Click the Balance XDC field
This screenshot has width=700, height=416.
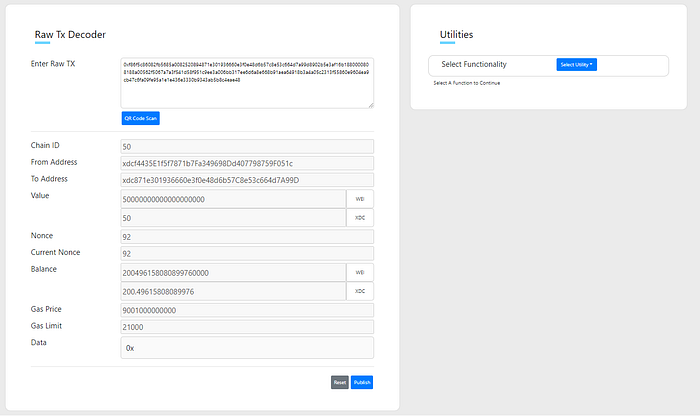(x=233, y=291)
